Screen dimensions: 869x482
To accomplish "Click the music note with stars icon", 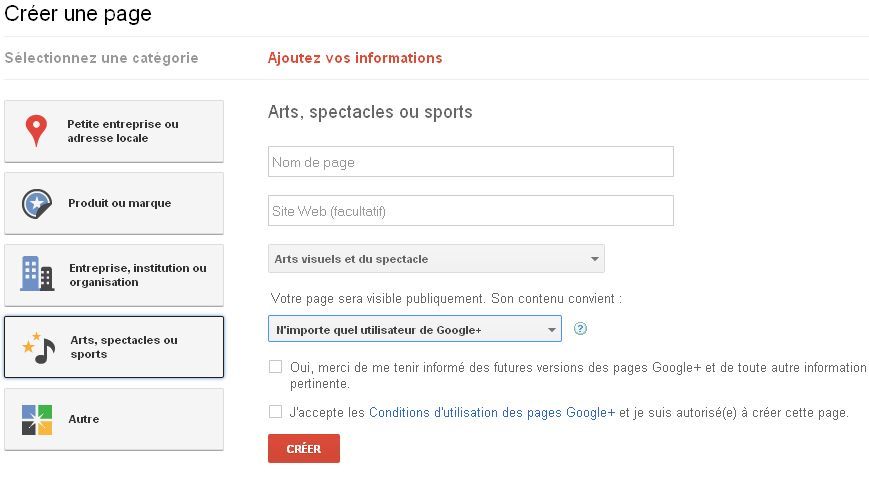I will [39, 347].
